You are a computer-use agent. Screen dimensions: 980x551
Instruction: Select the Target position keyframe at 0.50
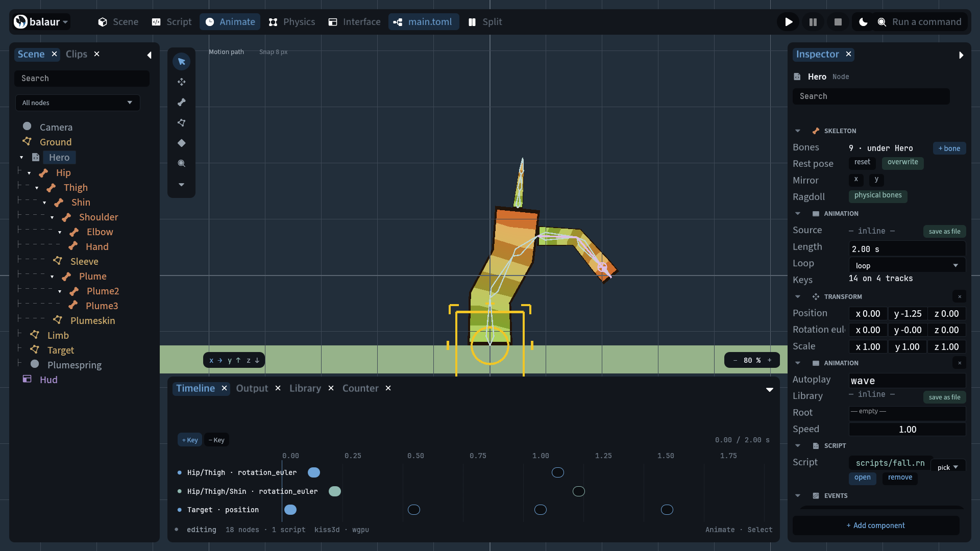click(x=414, y=510)
